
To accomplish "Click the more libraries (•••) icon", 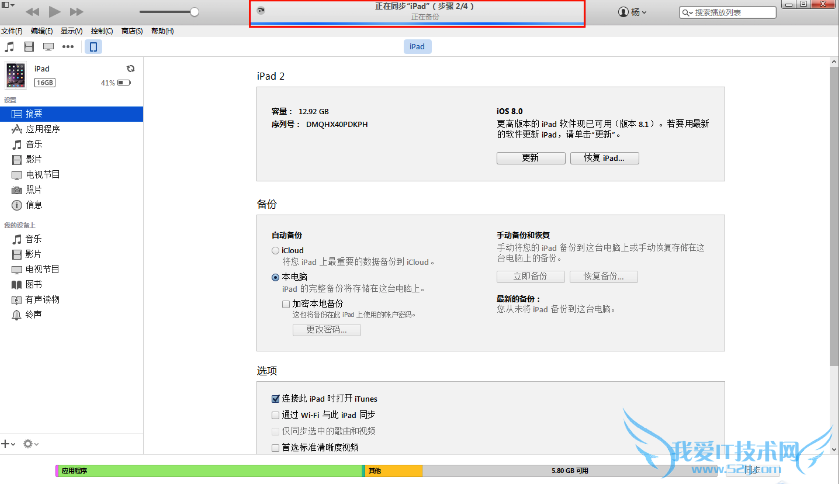I will (x=68, y=47).
